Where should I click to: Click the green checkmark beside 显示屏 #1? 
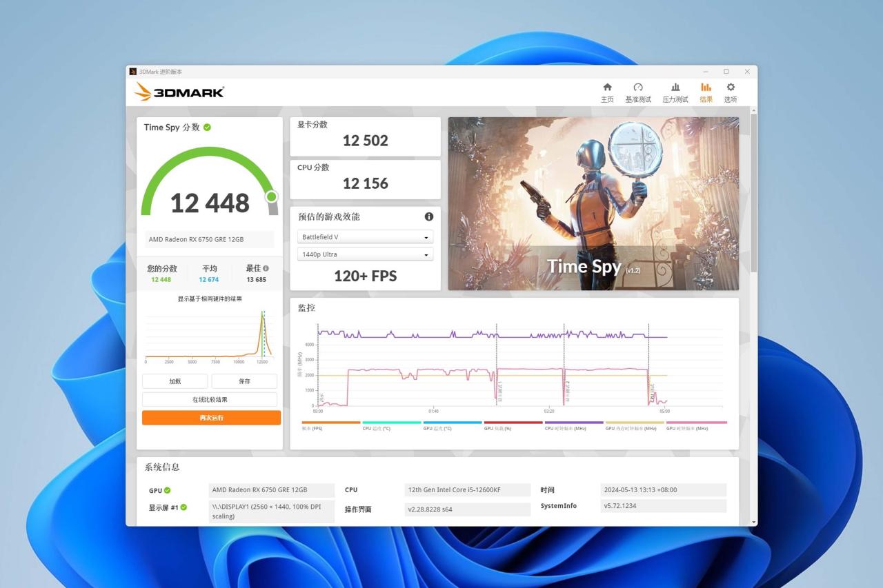(x=183, y=507)
